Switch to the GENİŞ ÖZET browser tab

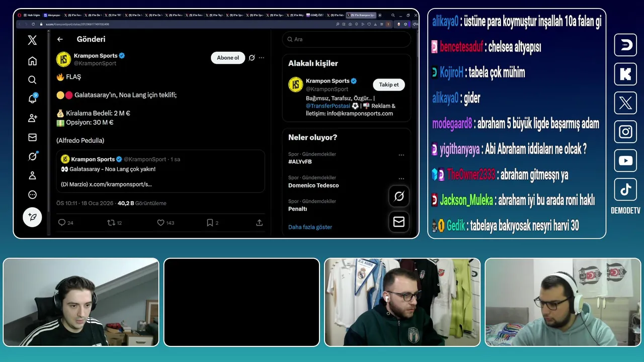[315, 15]
